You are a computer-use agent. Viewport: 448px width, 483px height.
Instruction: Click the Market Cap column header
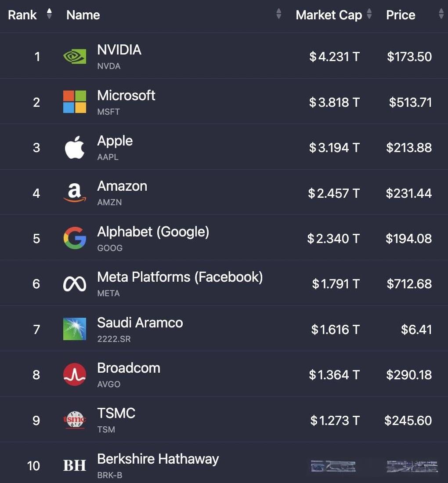pos(329,15)
